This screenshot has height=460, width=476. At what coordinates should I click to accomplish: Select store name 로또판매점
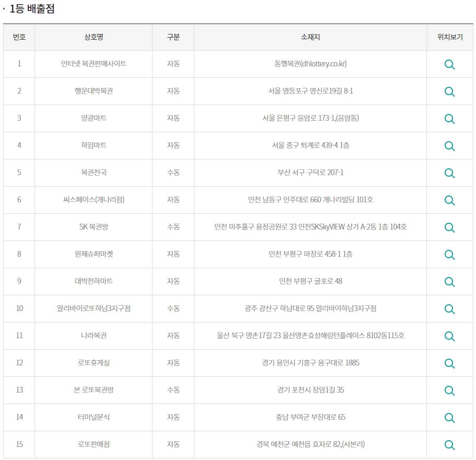click(x=94, y=444)
